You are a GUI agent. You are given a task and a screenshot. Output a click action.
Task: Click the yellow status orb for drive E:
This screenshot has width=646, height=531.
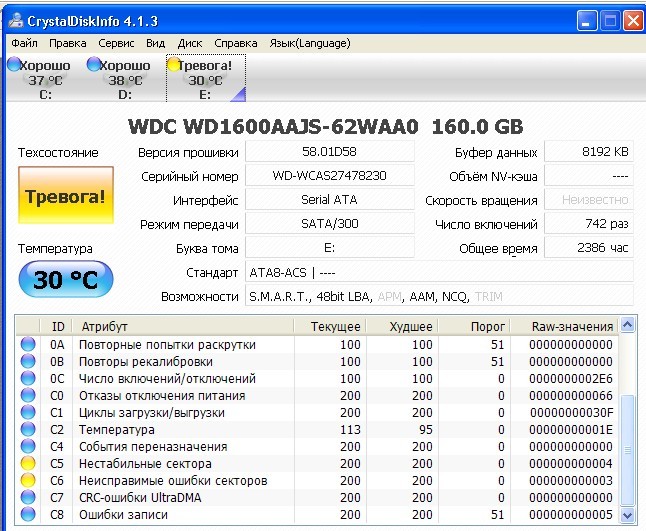point(174,64)
